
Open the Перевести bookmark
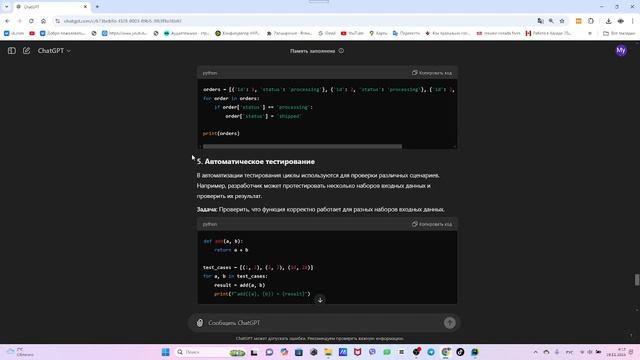(x=406, y=33)
